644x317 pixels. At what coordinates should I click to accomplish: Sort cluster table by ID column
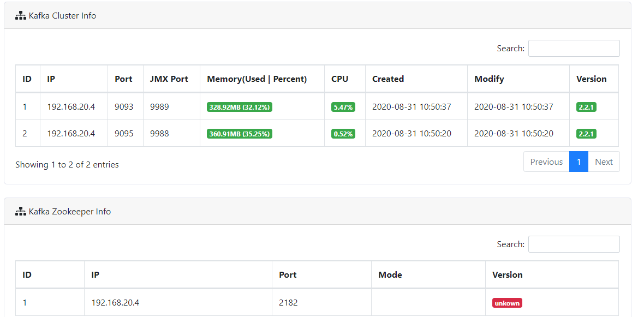coord(28,79)
